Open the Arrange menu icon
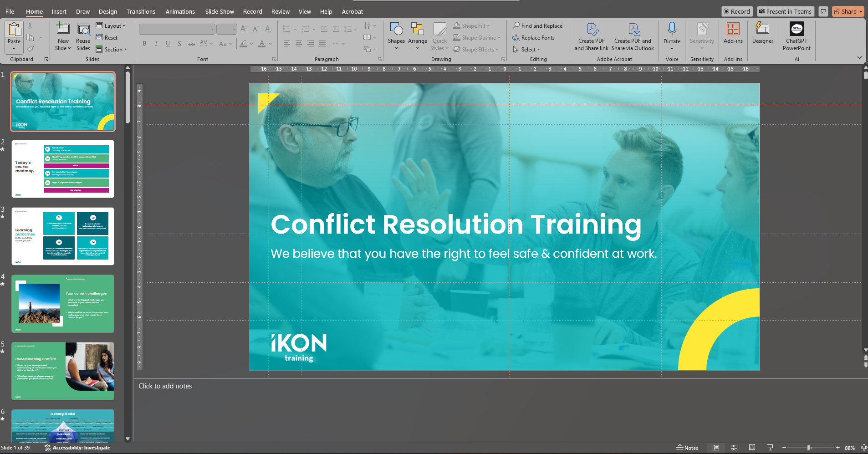This screenshot has width=868, height=454. pos(417,29)
